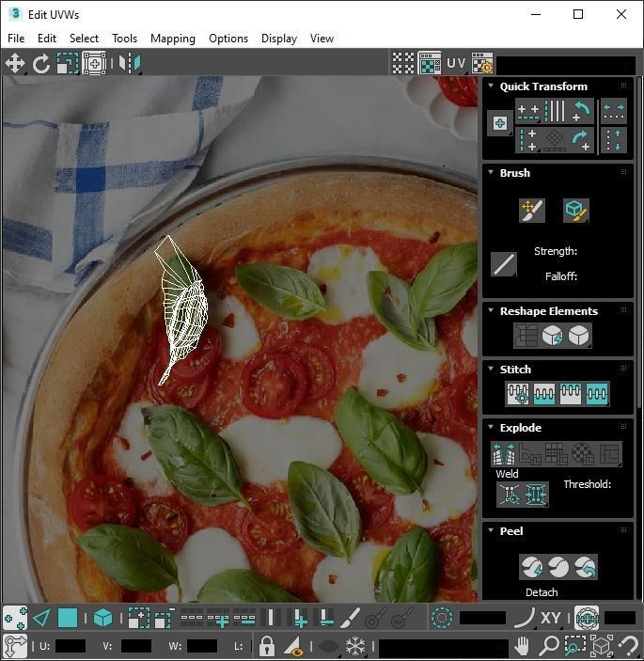Click the W coordinate input field
644x661 pixels.
tap(202, 646)
